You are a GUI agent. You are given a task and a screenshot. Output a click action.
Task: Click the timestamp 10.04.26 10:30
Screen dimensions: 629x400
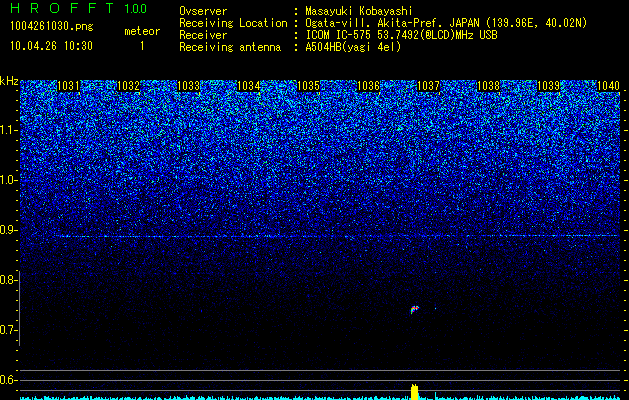click(x=51, y=46)
